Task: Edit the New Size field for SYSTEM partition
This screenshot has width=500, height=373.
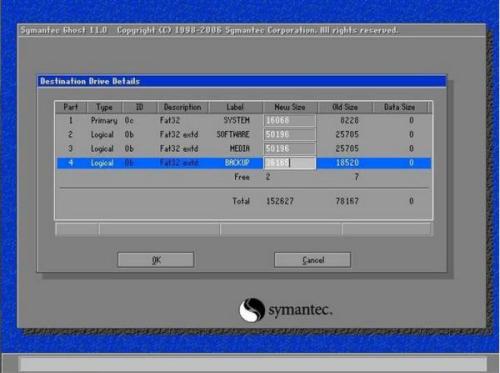Action: [x=290, y=120]
